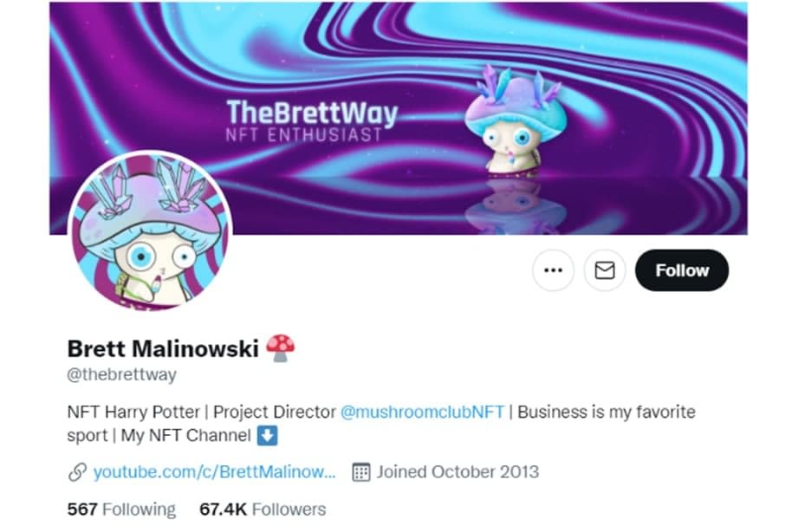
Task: Open the TheBrettWay header banner image
Action: [x=399, y=118]
